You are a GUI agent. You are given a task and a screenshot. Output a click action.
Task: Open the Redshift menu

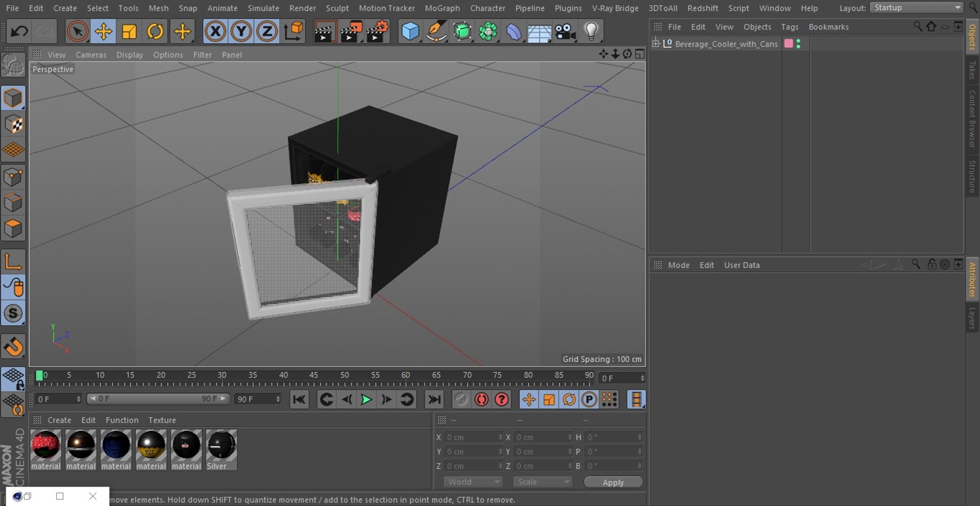pyautogui.click(x=703, y=8)
